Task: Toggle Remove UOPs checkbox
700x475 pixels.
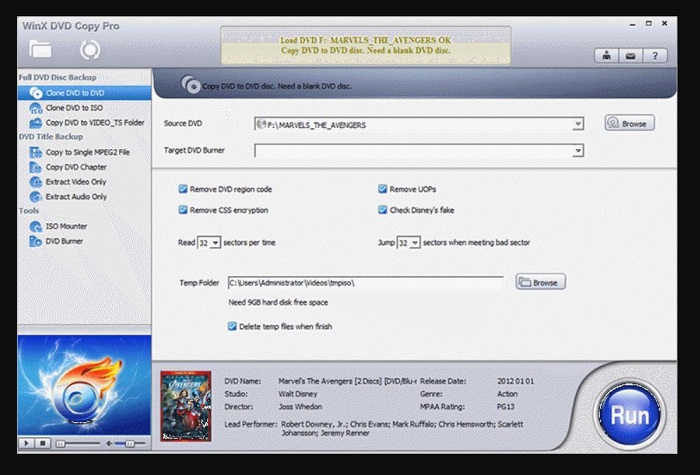Action: (x=383, y=189)
